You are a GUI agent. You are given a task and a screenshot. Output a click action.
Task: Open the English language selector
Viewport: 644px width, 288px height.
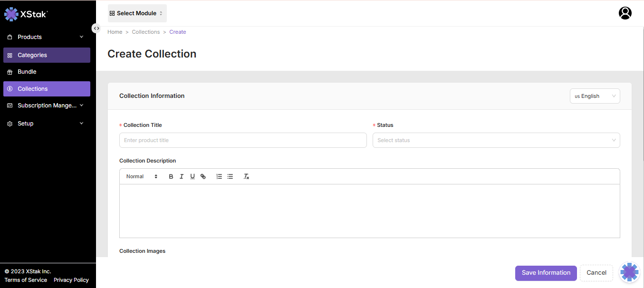coord(595,96)
